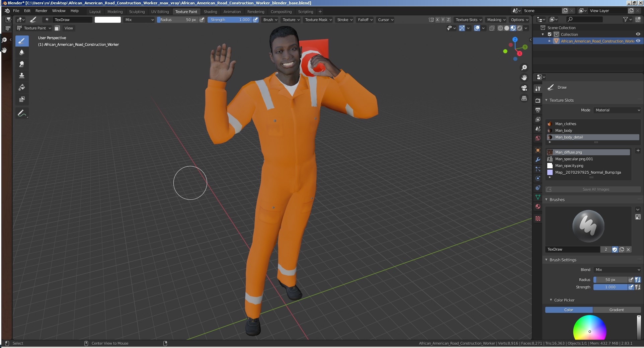Open the Object Data properties tab
The image size is (644, 348).
click(538, 197)
